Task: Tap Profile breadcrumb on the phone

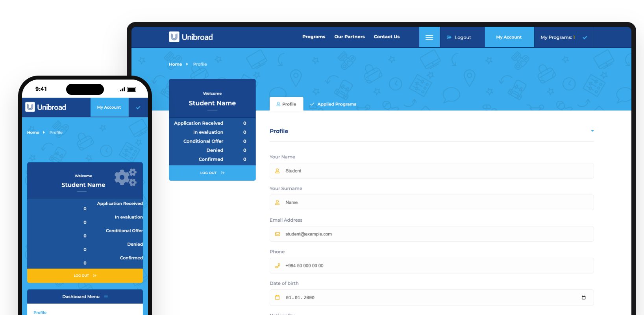Action: (56, 132)
